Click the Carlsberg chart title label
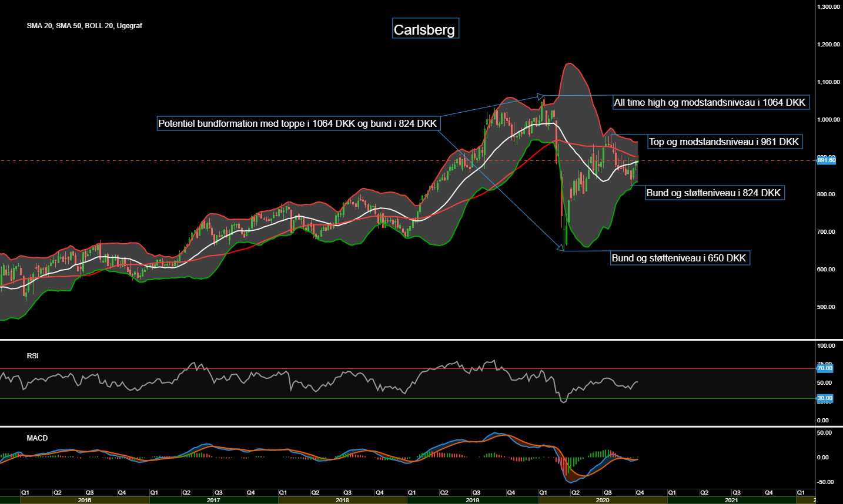This screenshot has height=504, width=843. (x=425, y=29)
